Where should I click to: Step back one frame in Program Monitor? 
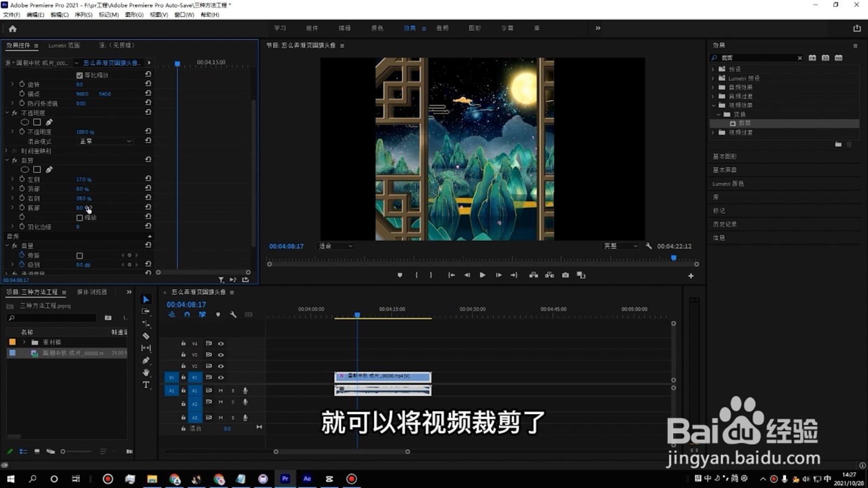pos(467,275)
